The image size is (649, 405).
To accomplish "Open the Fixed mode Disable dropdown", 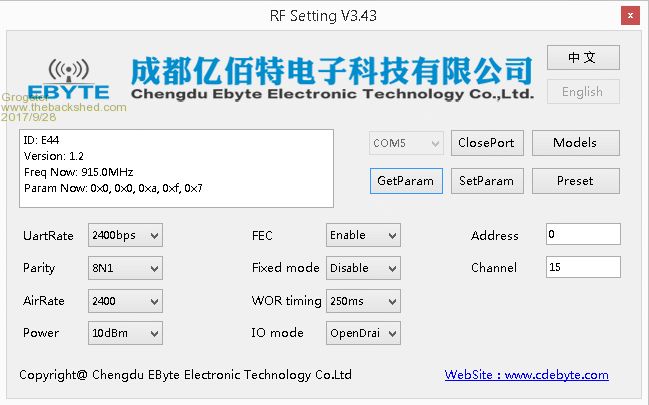I will (363, 268).
